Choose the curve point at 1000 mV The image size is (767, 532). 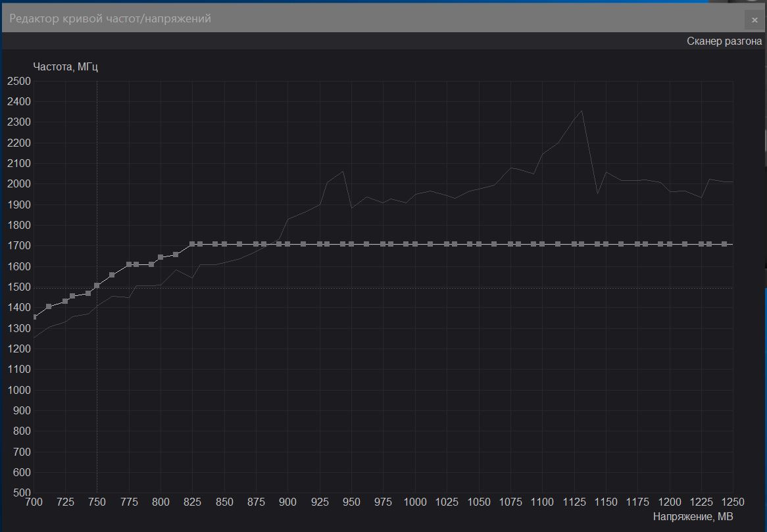pyautogui.click(x=415, y=244)
